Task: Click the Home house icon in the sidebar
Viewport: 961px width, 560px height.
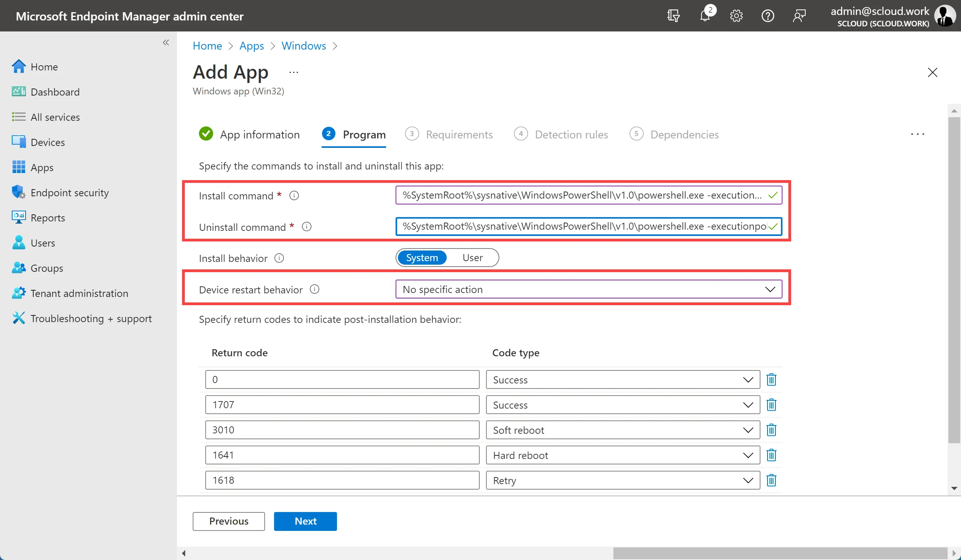Action: click(x=18, y=66)
